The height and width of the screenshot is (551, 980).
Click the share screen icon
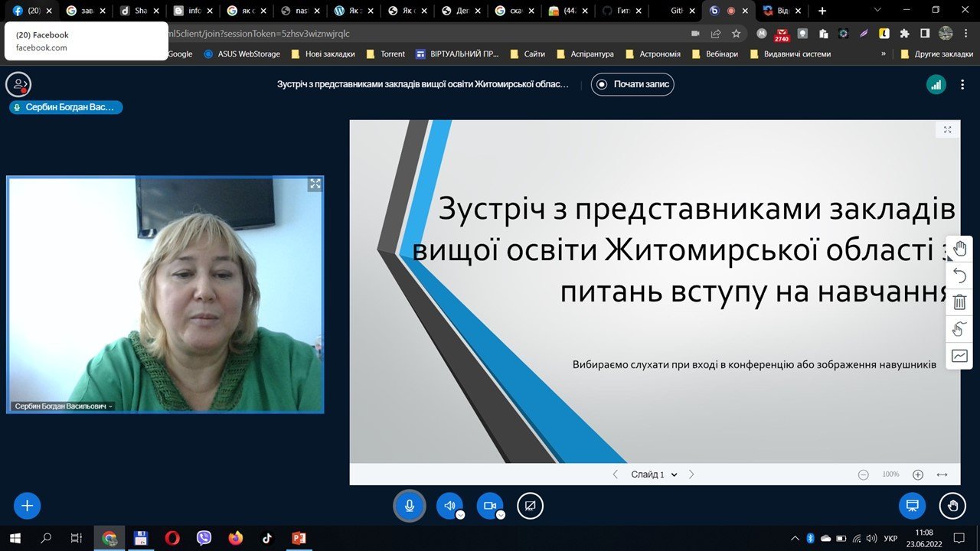pos(530,506)
